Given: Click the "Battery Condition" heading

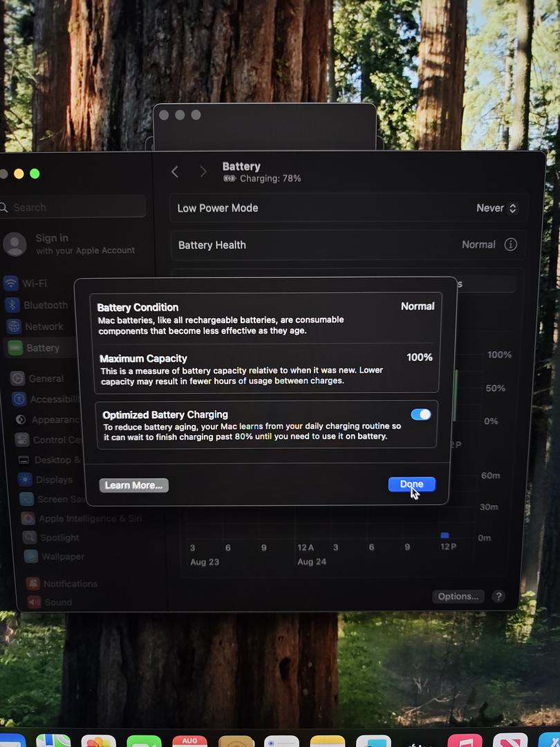Looking at the screenshot, I should (138, 307).
